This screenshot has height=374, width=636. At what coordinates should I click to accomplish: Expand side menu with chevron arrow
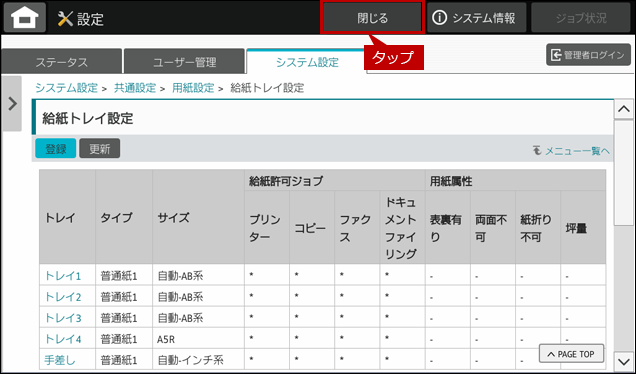point(12,104)
